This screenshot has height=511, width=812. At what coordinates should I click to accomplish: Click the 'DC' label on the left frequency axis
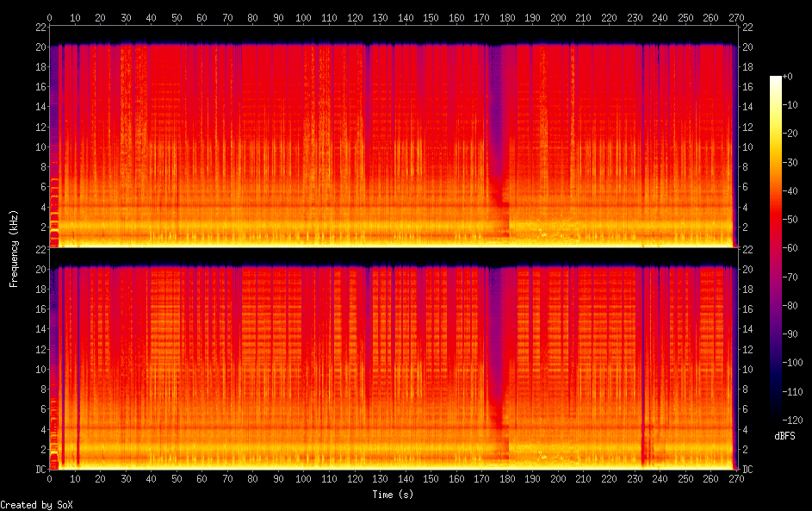(x=41, y=470)
